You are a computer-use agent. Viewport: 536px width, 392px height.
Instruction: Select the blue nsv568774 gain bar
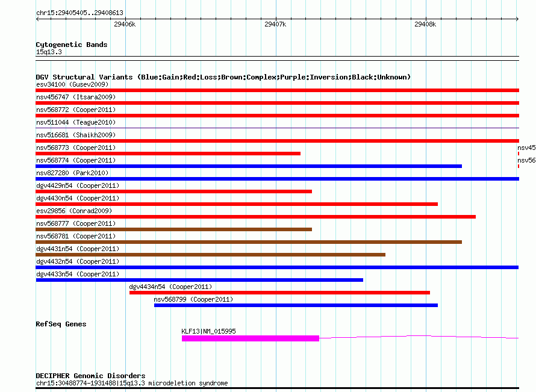[249, 166]
